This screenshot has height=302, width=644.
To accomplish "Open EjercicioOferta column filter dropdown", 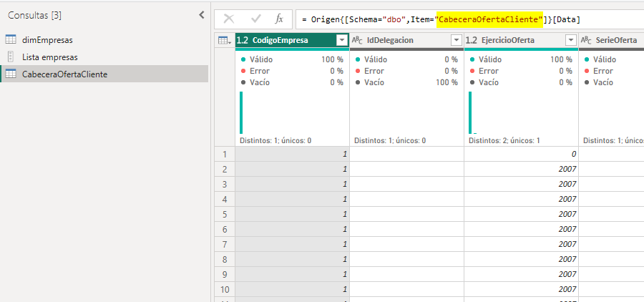I will point(571,41).
